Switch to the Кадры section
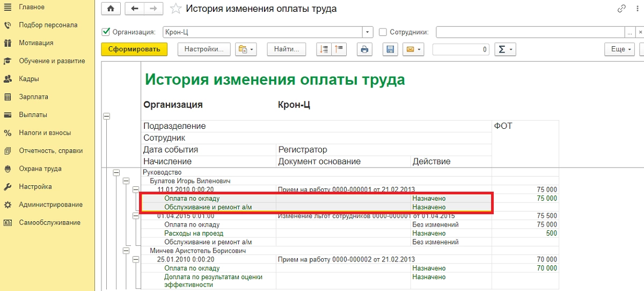644x291 pixels. 28,79
